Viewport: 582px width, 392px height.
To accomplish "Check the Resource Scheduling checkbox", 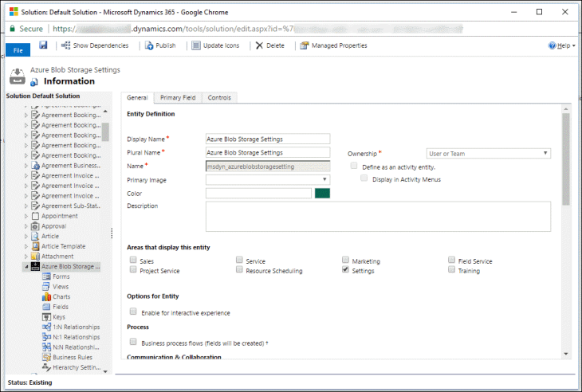I will tap(239, 269).
